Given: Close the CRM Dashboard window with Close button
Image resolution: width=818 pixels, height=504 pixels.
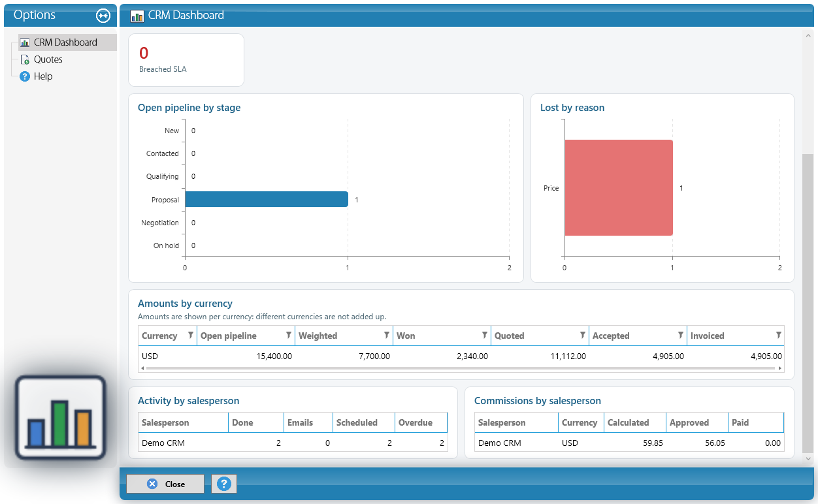Looking at the screenshot, I should [x=165, y=484].
